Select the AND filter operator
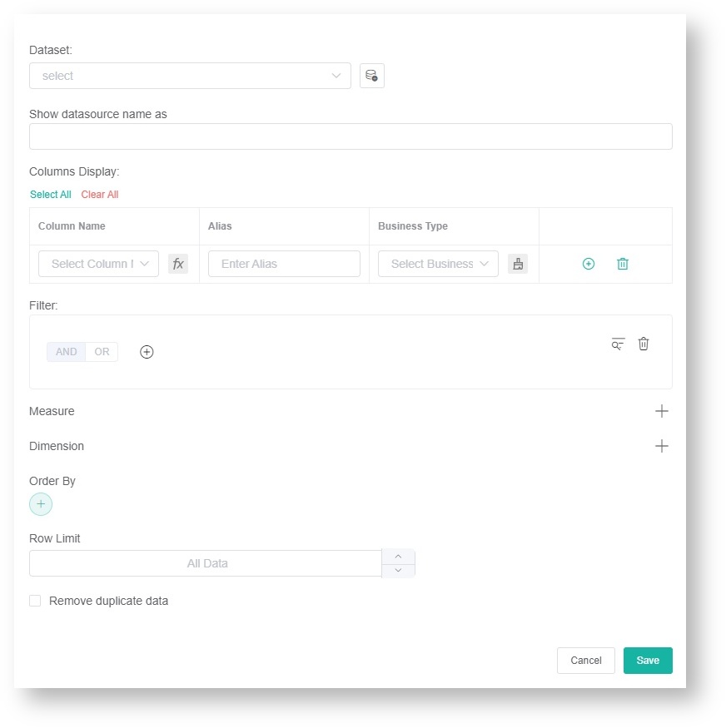Screen dimensions: 726x728 [66, 352]
